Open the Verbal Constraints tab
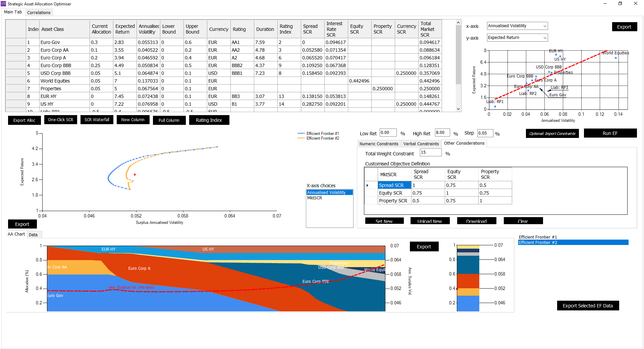644x349 pixels. [421, 144]
